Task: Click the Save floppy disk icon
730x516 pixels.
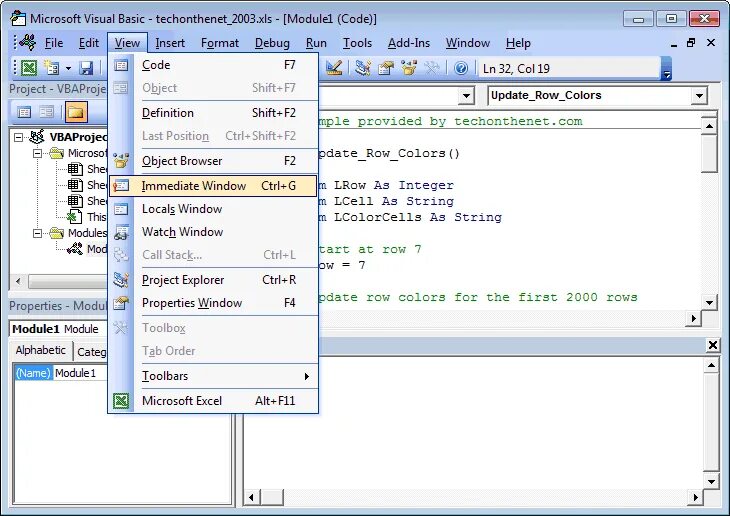Action: [86, 68]
